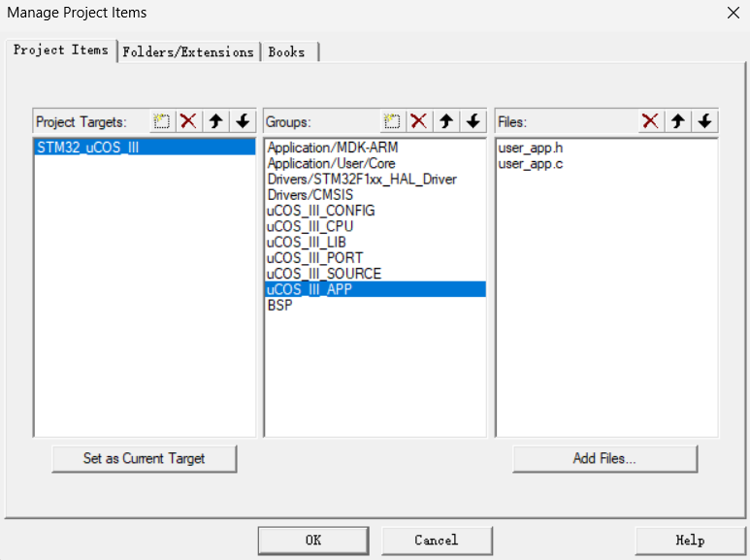Confirm with the OK button

tap(313, 541)
